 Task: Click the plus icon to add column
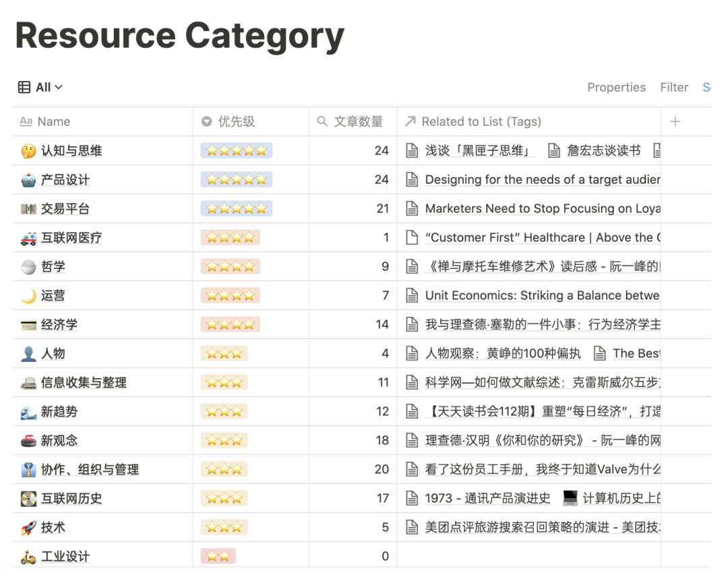click(675, 122)
